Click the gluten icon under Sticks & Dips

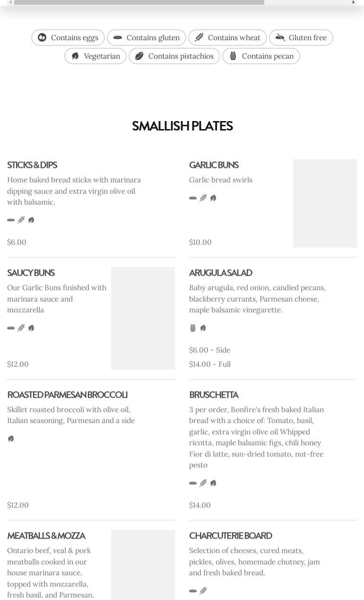point(11,220)
